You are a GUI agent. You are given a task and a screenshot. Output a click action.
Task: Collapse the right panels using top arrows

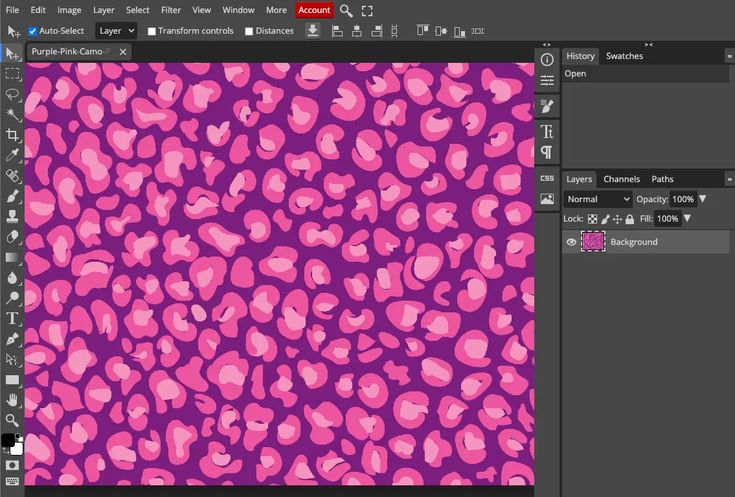[649, 45]
